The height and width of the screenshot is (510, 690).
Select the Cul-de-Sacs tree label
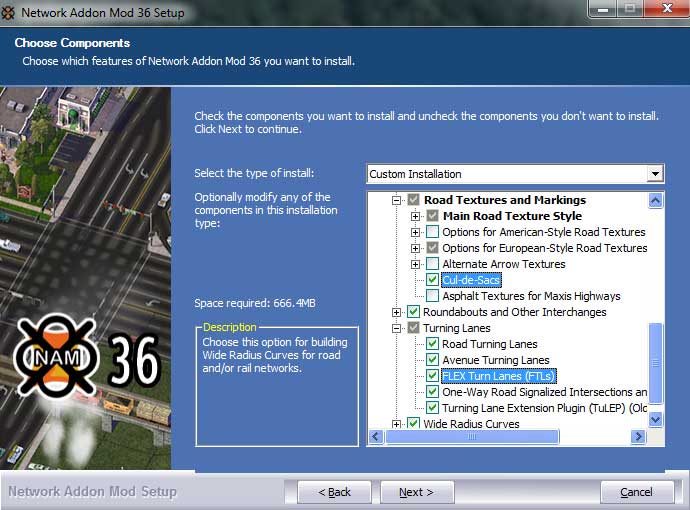(471, 280)
